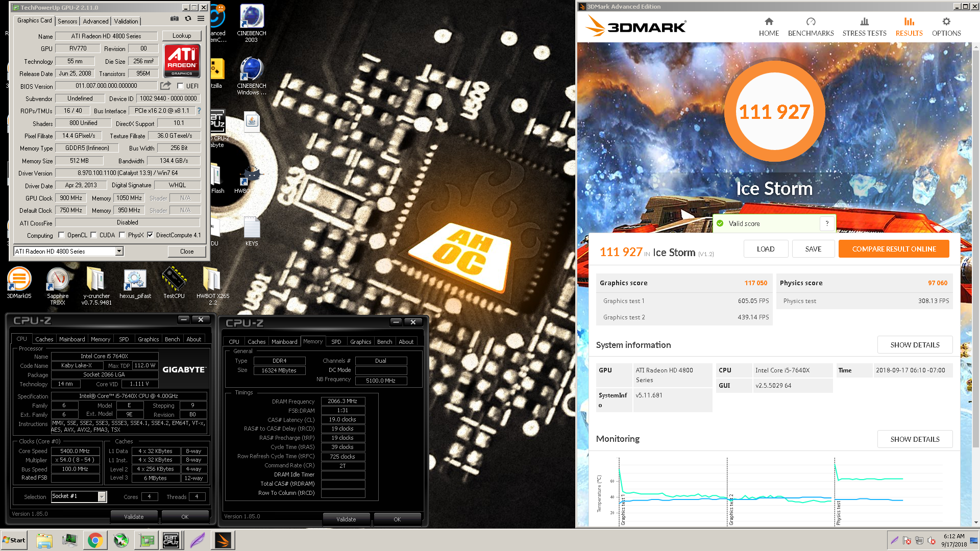
Task: Click GPU-Z screenshot camera icon
Action: (175, 19)
